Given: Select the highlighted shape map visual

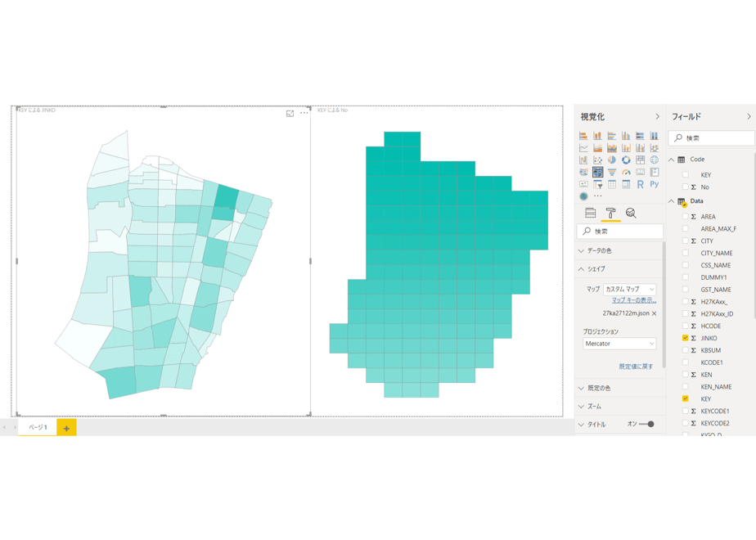Looking at the screenshot, I should (x=598, y=172).
